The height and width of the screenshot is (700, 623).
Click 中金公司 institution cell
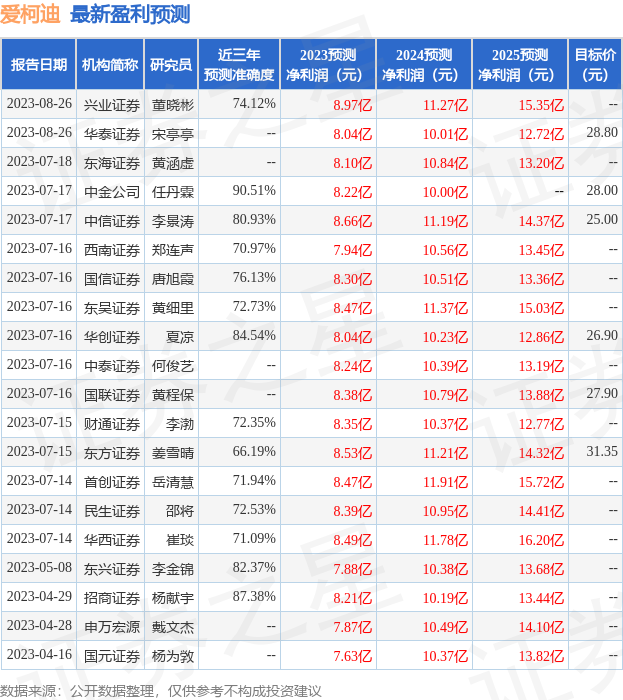click(x=112, y=192)
